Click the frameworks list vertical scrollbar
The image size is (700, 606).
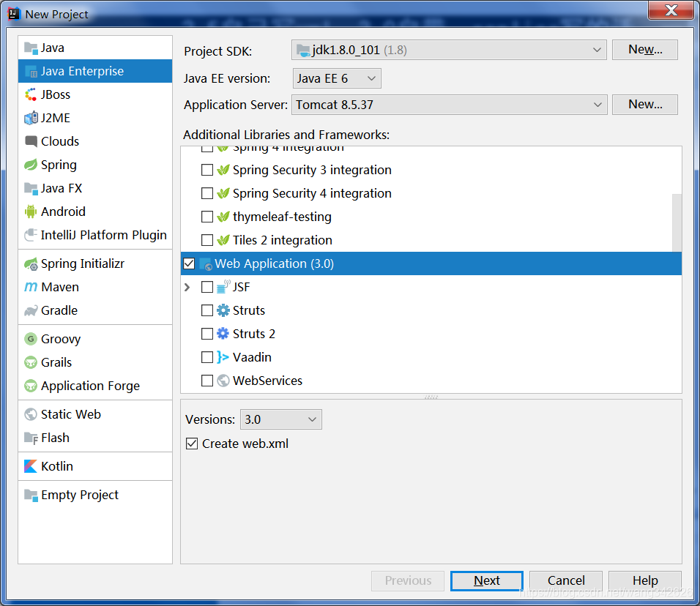(677, 222)
